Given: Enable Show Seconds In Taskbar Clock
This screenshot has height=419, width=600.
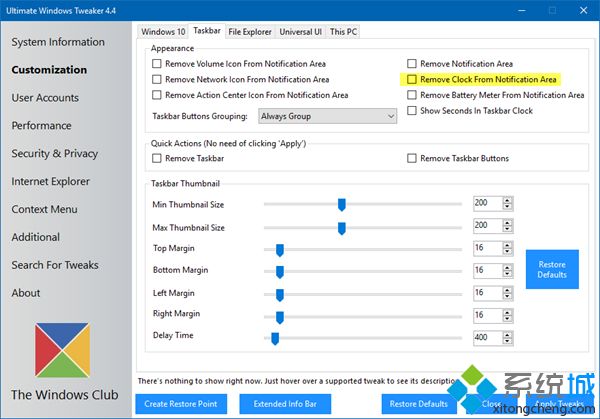Looking at the screenshot, I should pos(412,111).
